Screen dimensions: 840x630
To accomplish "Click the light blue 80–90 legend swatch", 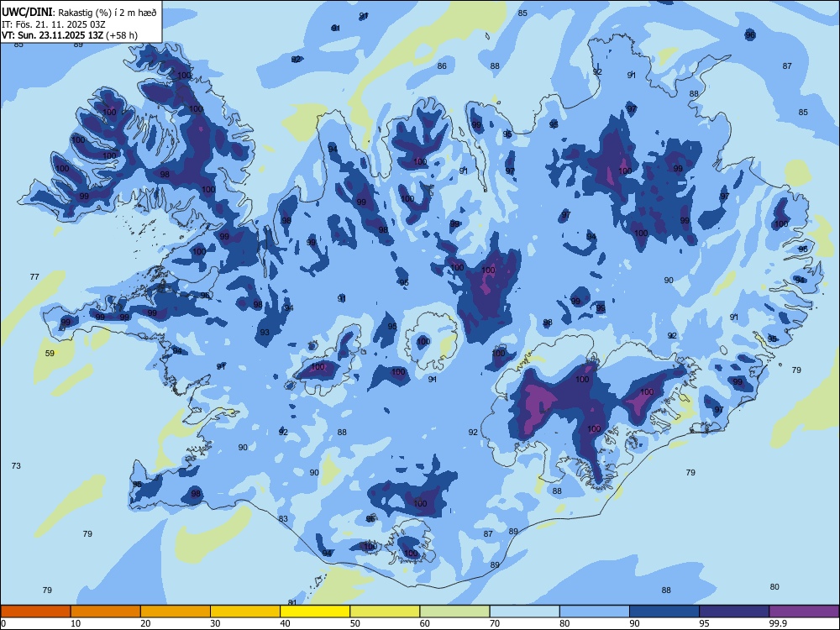I will [x=595, y=612].
